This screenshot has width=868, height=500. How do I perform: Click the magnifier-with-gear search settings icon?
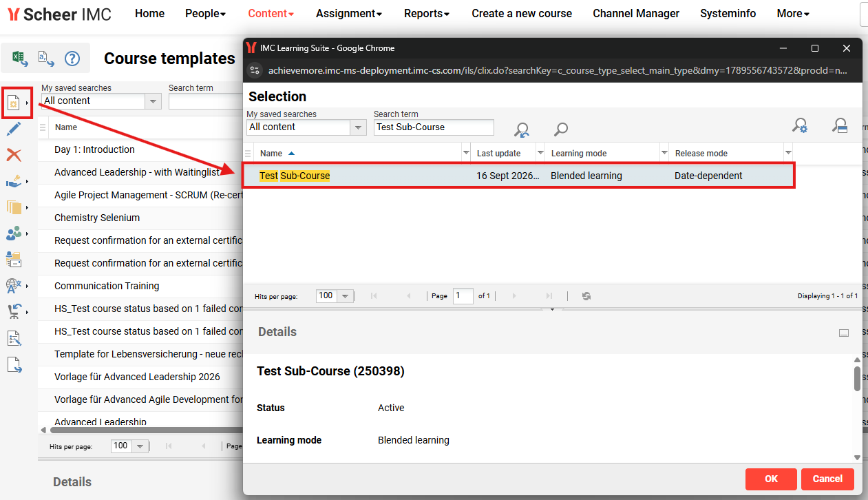pos(800,126)
